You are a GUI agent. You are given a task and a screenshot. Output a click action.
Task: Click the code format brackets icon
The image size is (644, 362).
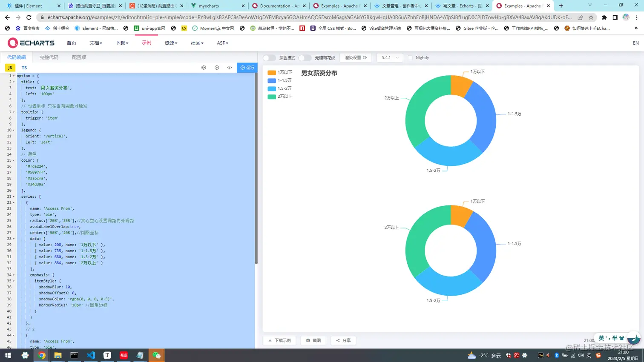pos(230,68)
